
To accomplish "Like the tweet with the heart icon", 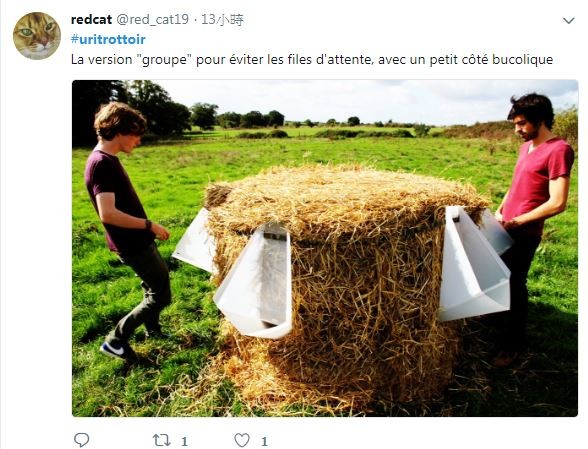I will [242, 440].
